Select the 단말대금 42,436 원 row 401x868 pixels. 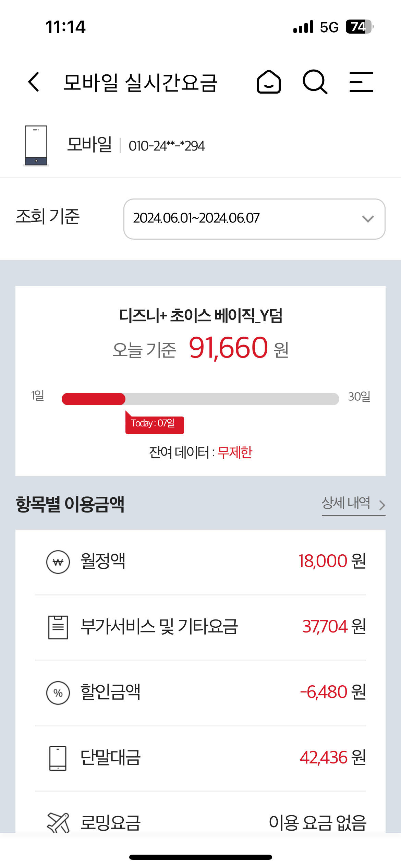(x=200, y=758)
